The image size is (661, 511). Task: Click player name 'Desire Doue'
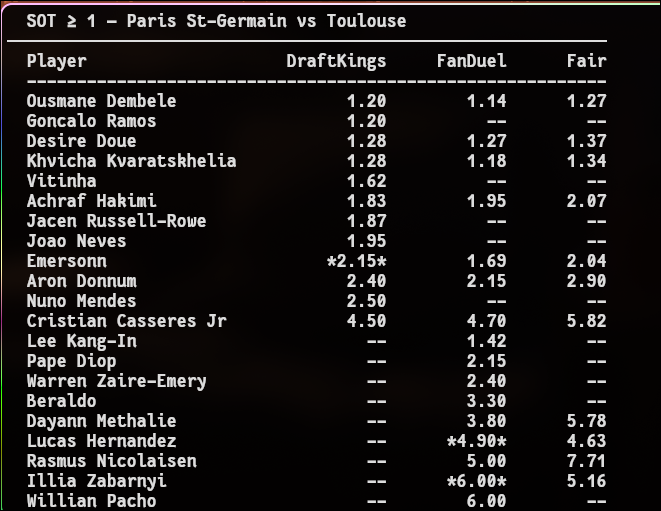coord(81,141)
